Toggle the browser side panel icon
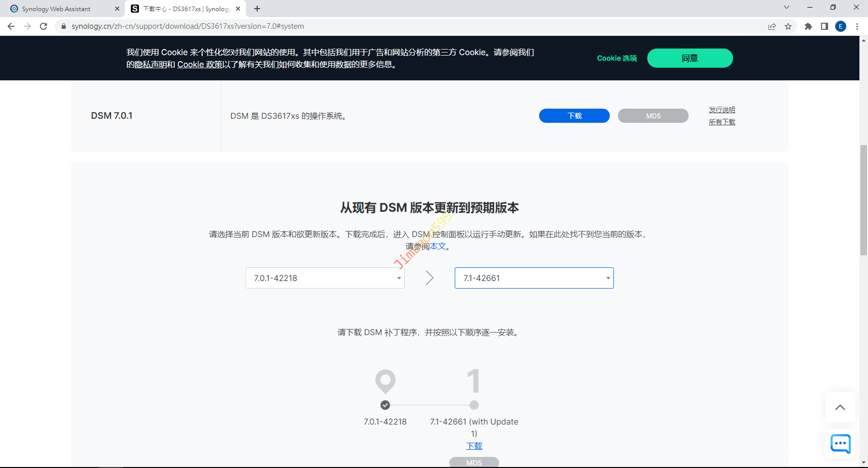The image size is (868, 468). click(825, 26)
